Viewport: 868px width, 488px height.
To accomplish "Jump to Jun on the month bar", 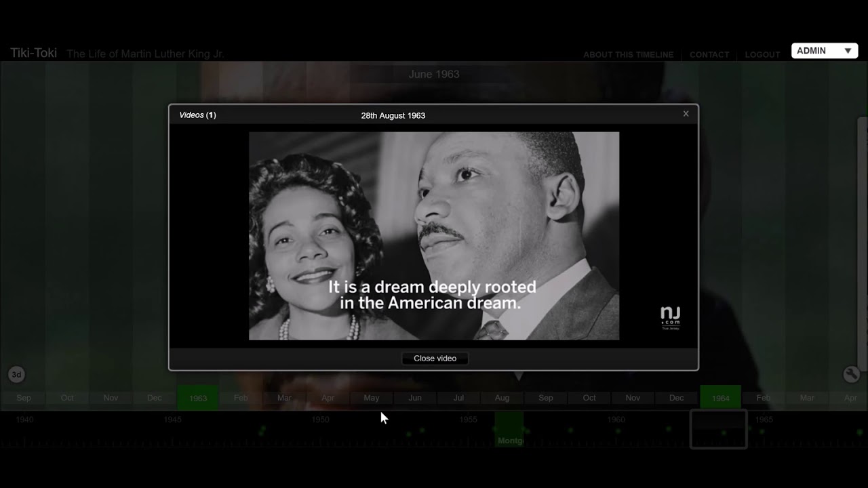I will pyautogui.click(x=415, y=398).
